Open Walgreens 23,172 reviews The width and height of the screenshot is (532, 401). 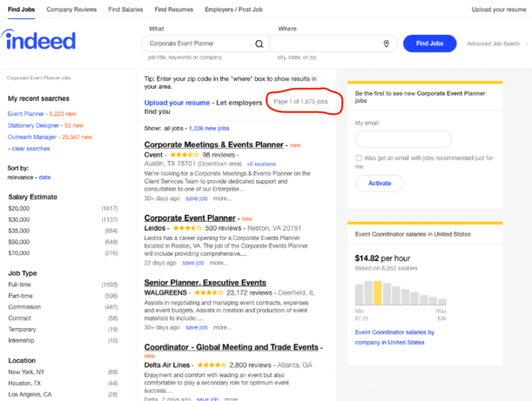249,292
